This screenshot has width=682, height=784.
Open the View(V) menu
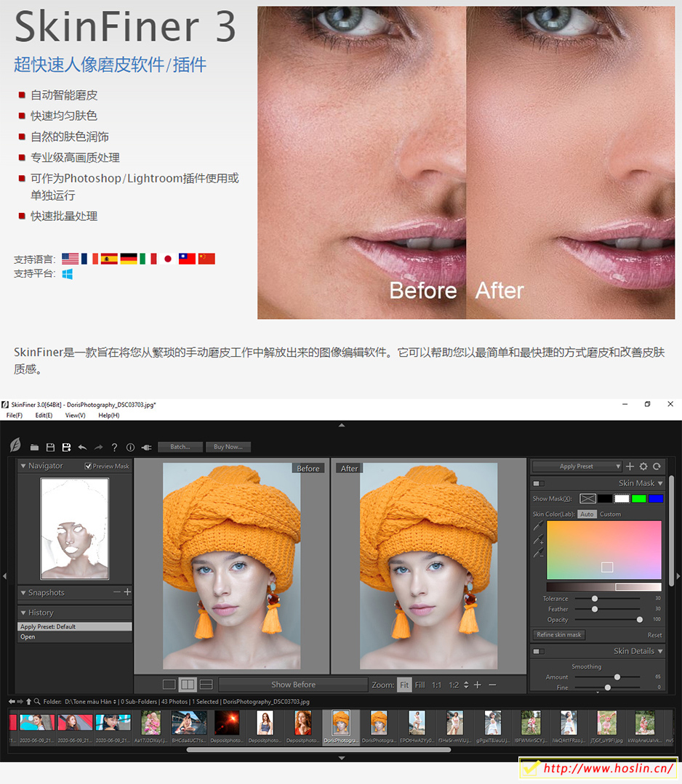(x=75, y=416)
